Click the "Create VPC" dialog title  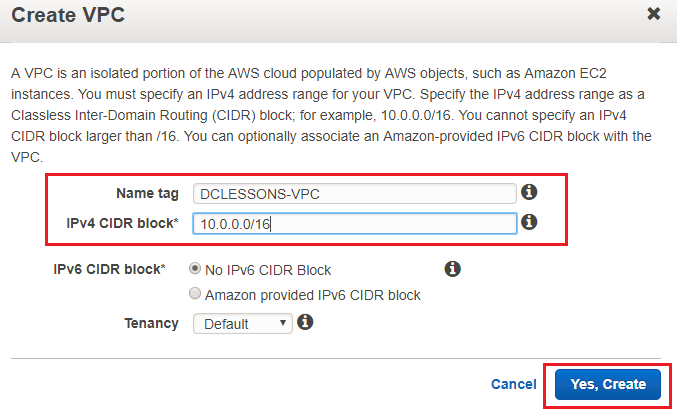click(68, 15)
